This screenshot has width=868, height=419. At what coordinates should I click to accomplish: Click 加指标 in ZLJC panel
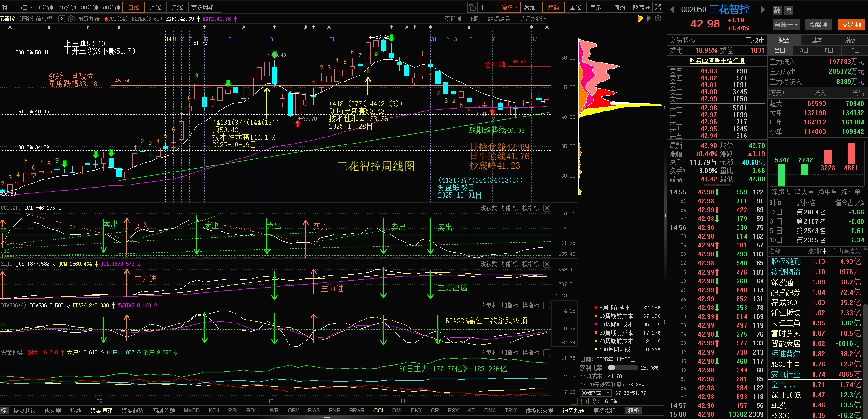pos(509,264)
